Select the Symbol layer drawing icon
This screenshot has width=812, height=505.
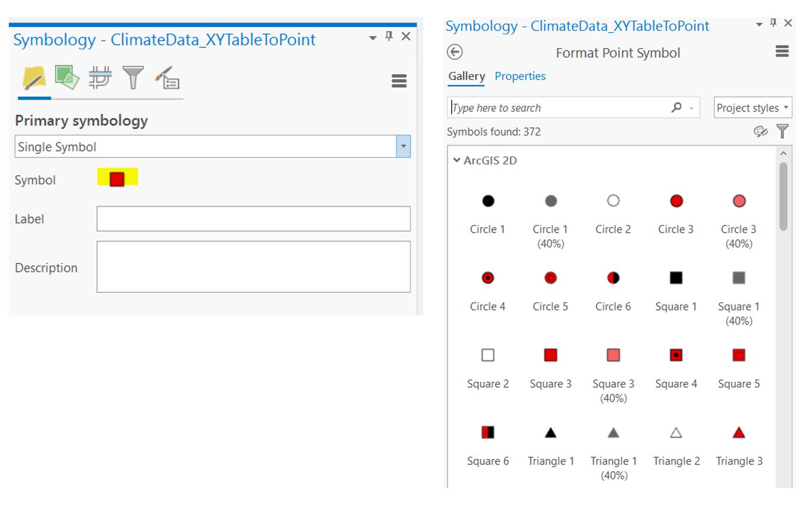[x=100, y=78]
